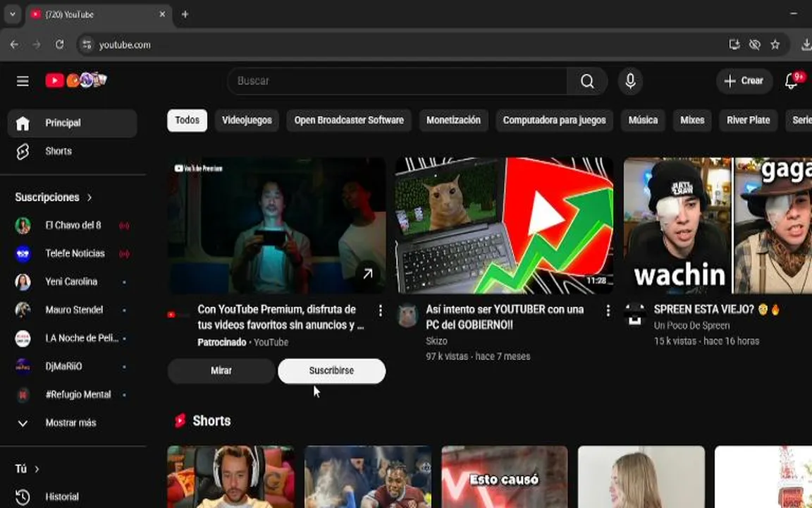Click Un Poco De Spreen channel name
Viewport: 812px width, 508px height.
pyautogui.click(x=691, y=325)
